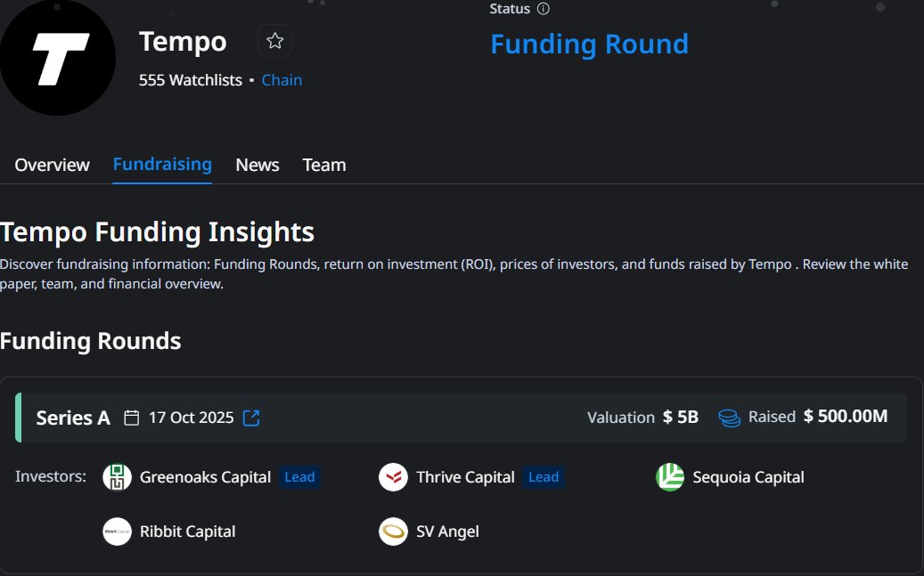Click the 17 Oct 2025 date
The width and height of the screenshot is (924, 576).
coord(191,418)
